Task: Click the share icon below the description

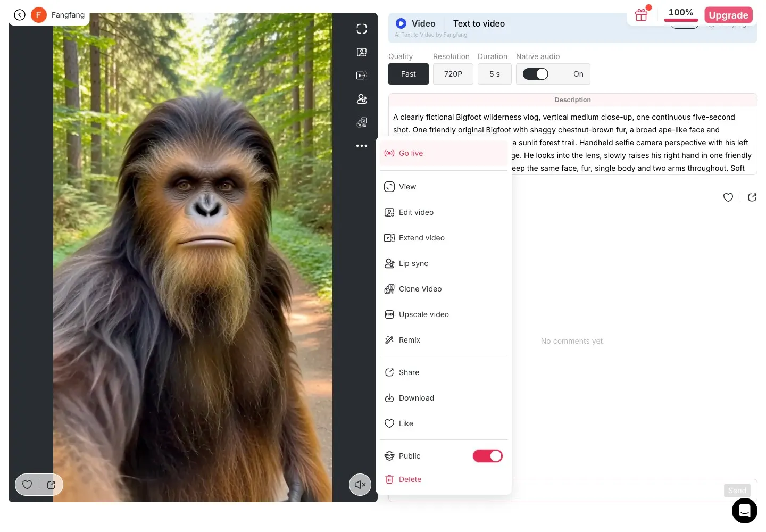Action: tap(752, 197)
